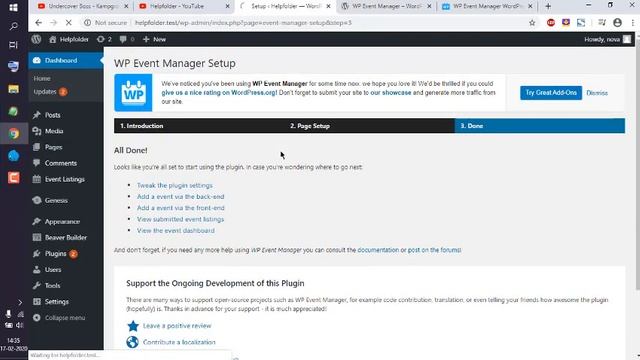Click View submitted event listings
The height and width of the screenshot is (360, 640).
point(180,219)
